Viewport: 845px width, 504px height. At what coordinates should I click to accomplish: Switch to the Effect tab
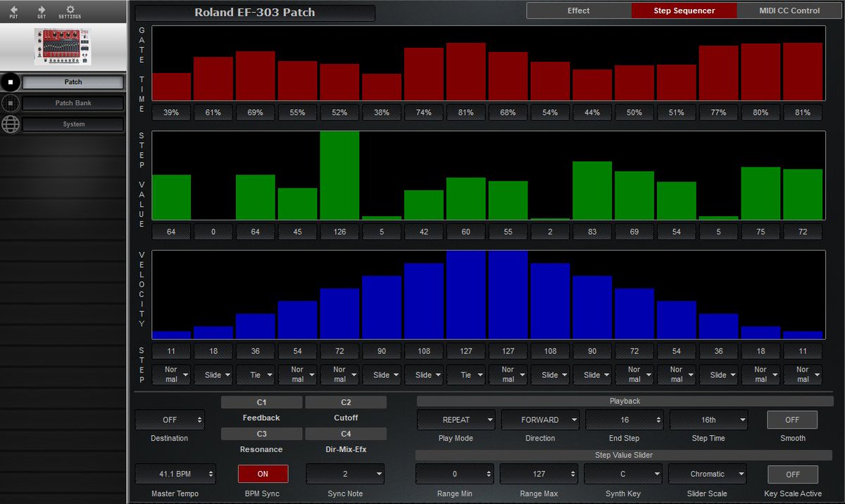(x=579, y=11)
